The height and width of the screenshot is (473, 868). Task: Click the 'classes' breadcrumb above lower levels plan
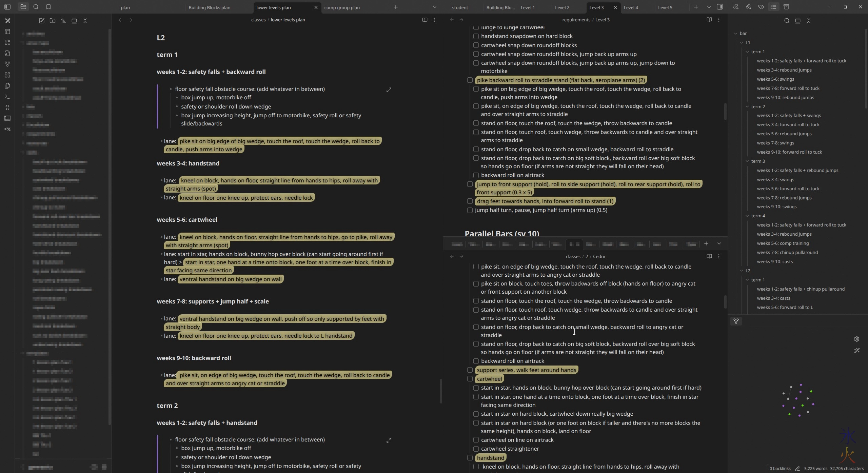[x=258, y=20]
